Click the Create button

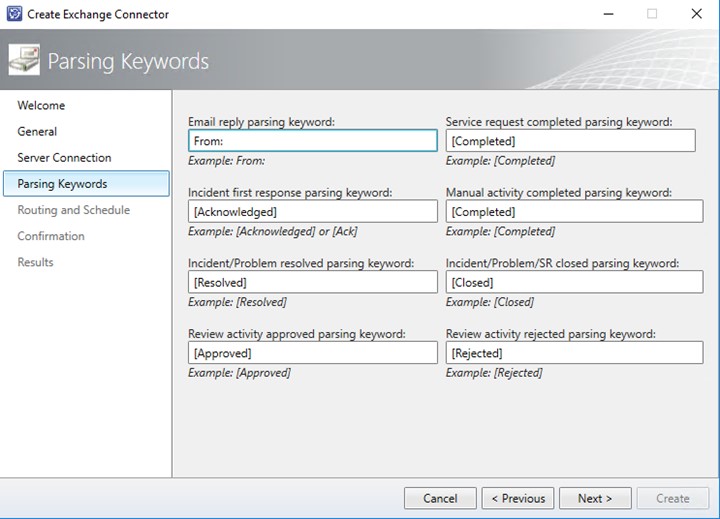(x=673, y=498)
